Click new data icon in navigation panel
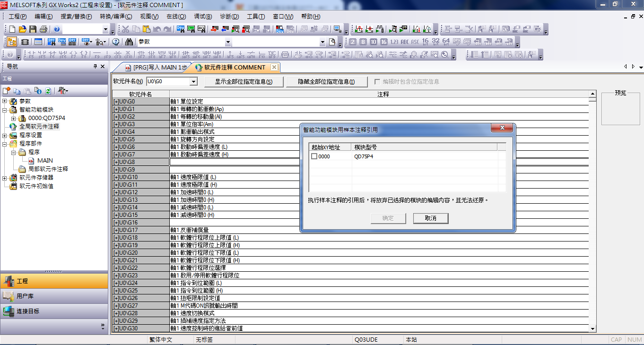Screen dimensions: 644x345 click(7, 91)
